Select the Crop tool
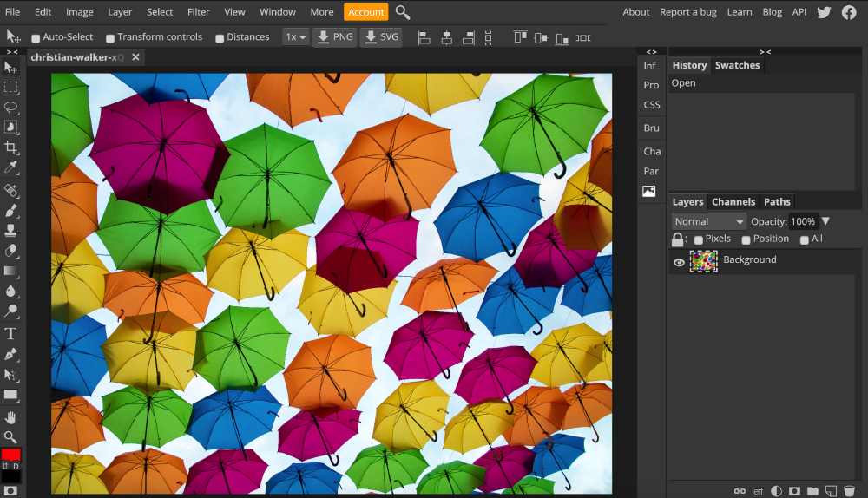Image resolution: width=868 pixels, height=498 pixels. pos(10,148)
